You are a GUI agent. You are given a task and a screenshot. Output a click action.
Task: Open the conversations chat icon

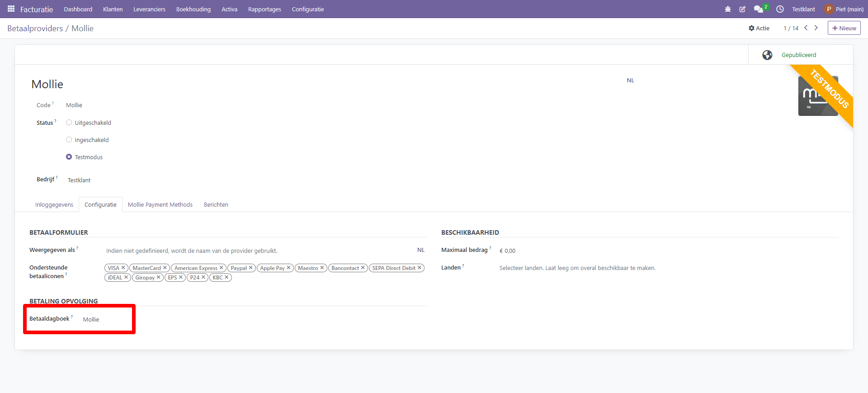pyautogui.click(x=758, y=9)
